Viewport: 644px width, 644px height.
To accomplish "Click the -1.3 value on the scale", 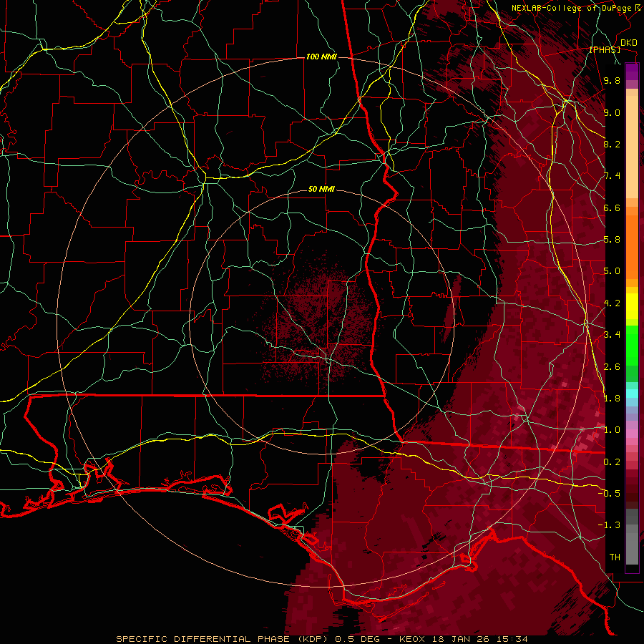I will click(x=609, y=525).
